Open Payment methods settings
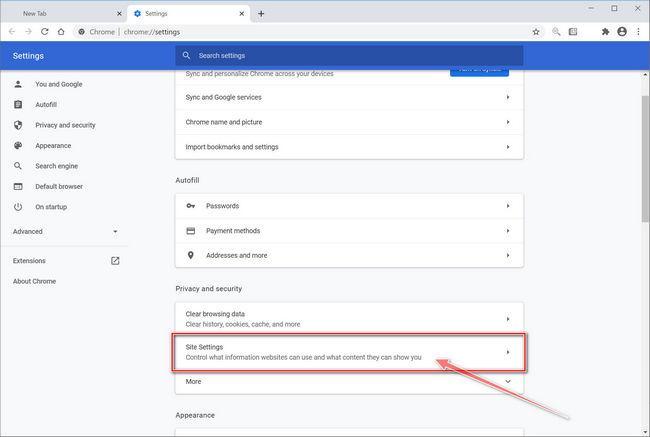The height and width of the screenshot is (437, 650). click(349, 231)
